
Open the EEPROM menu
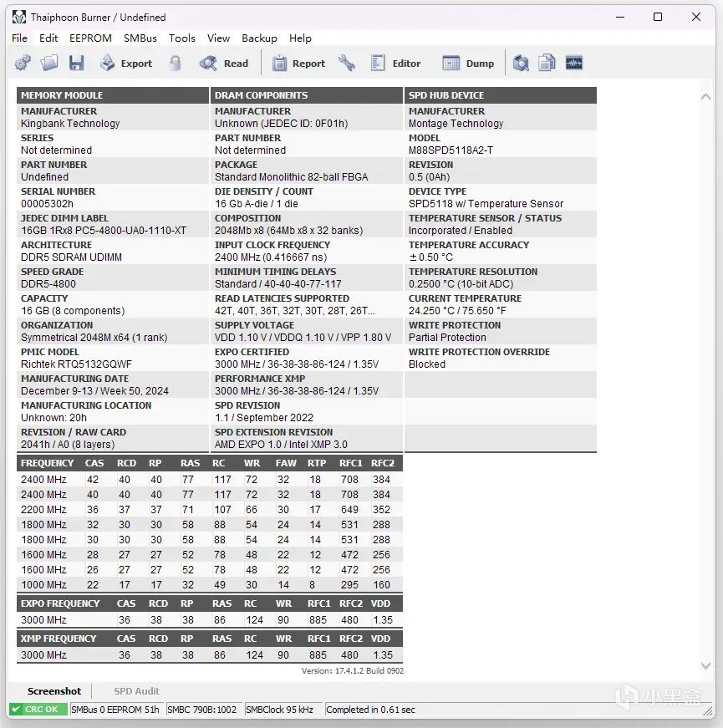pos(90,38)
